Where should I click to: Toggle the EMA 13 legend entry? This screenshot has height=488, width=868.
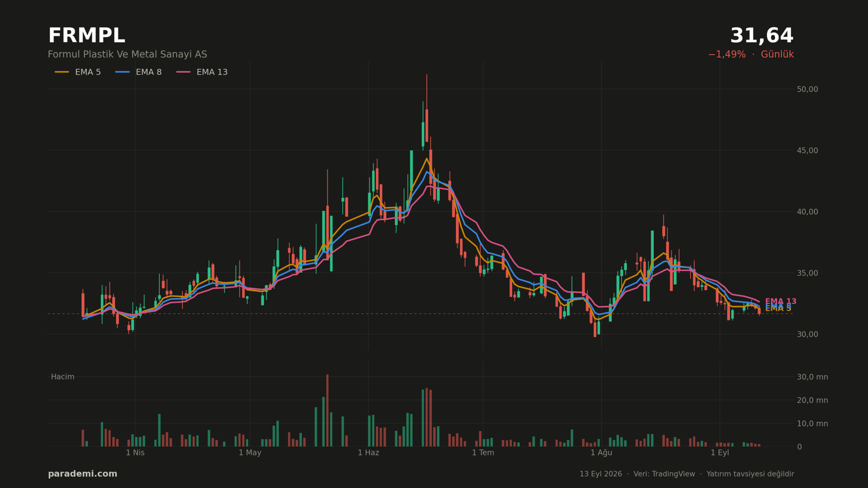point(202,72)
